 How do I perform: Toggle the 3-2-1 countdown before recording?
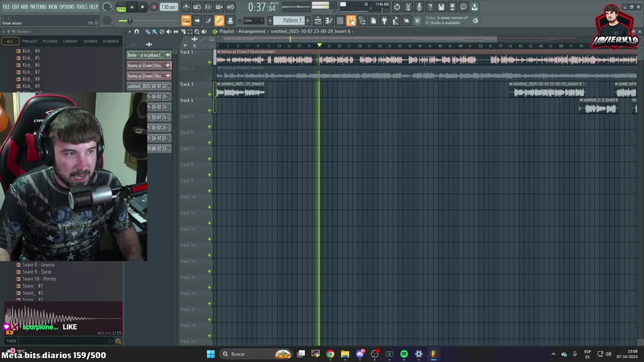(208, 7)
